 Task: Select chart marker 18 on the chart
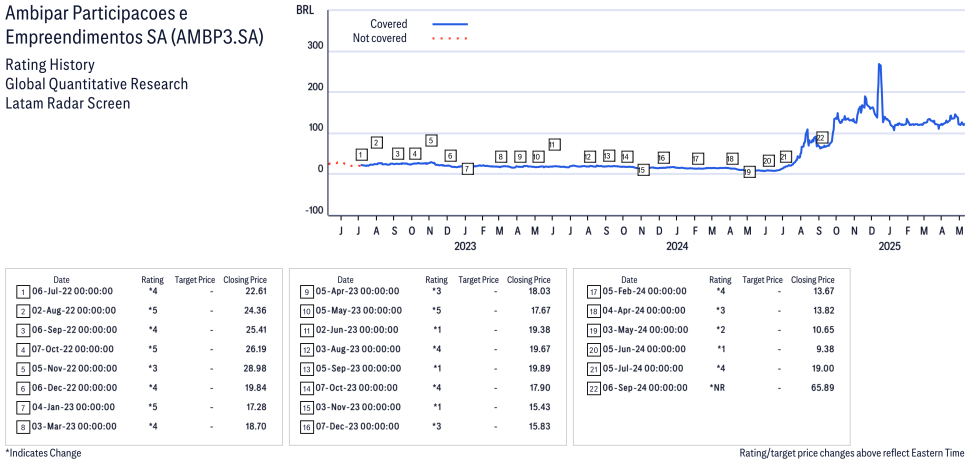732,159
